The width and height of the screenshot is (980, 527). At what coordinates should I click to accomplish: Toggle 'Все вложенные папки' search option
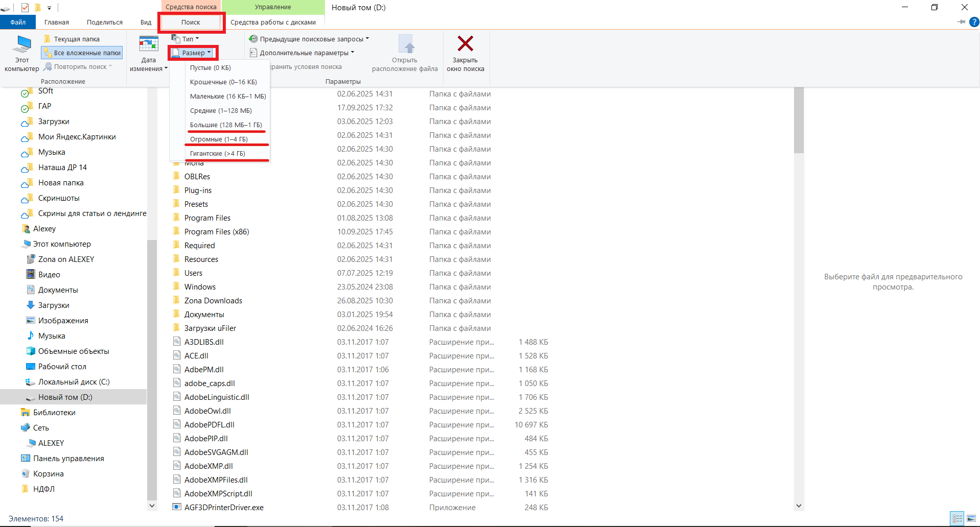point(82,53)
